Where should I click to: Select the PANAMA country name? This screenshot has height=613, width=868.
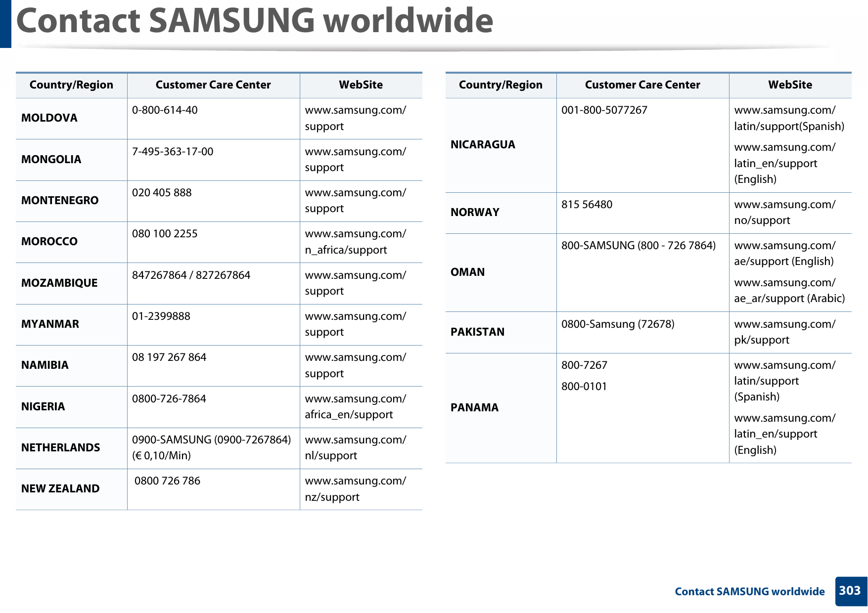[x=474, y=408]
